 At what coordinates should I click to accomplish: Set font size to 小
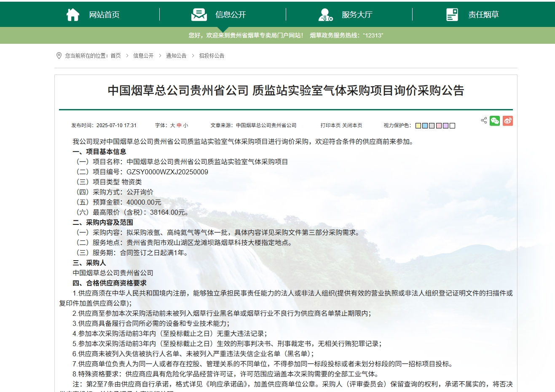186,125
